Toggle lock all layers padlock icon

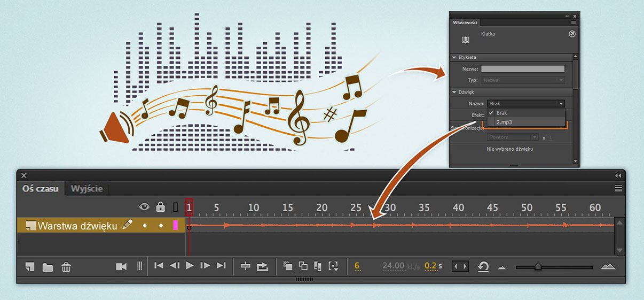pos(160,206)
